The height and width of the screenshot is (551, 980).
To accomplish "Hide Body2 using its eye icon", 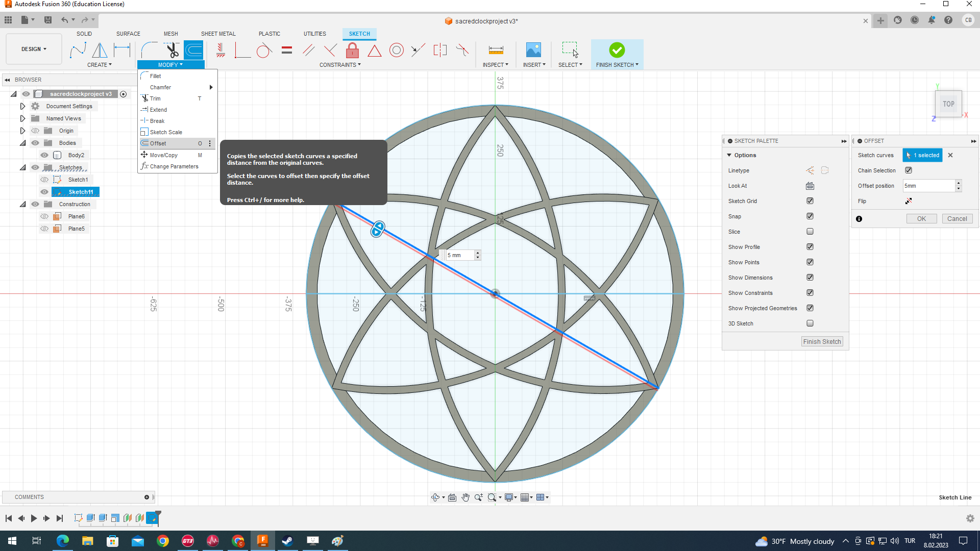I will coord(45,155).
